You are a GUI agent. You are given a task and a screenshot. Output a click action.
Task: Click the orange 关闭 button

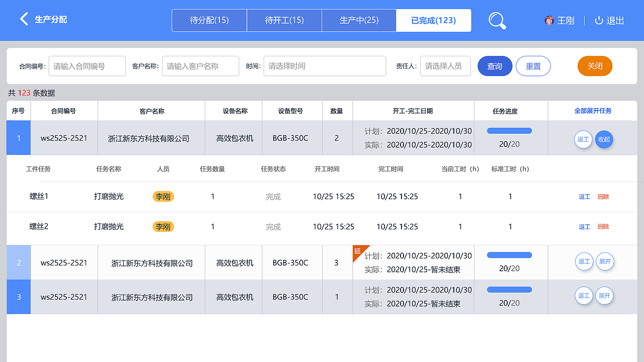pos(595,66)
